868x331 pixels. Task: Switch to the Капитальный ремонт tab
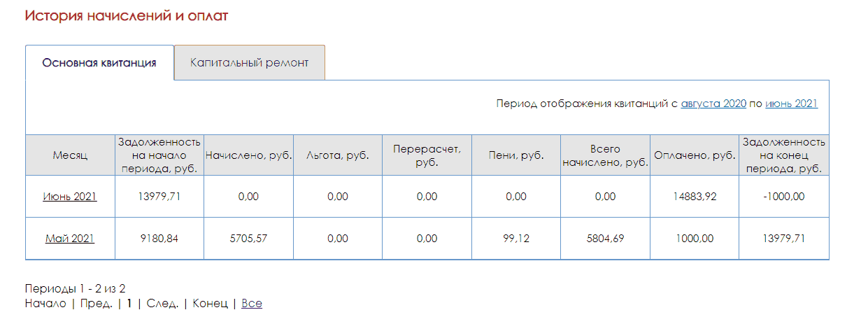[x=249, y=63]
